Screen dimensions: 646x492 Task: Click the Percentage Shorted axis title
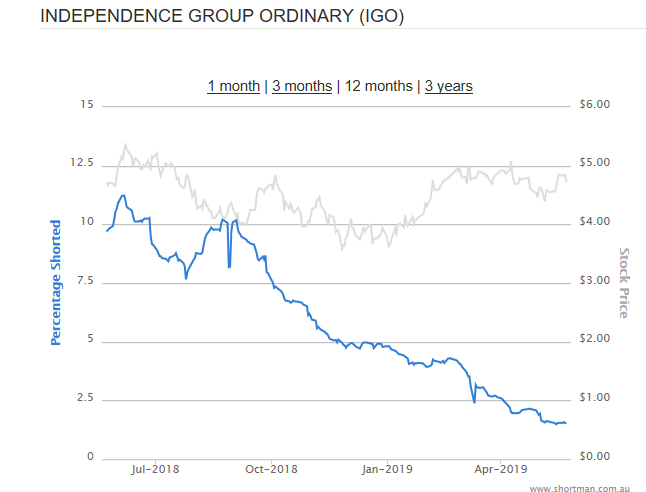click(56, 283)
